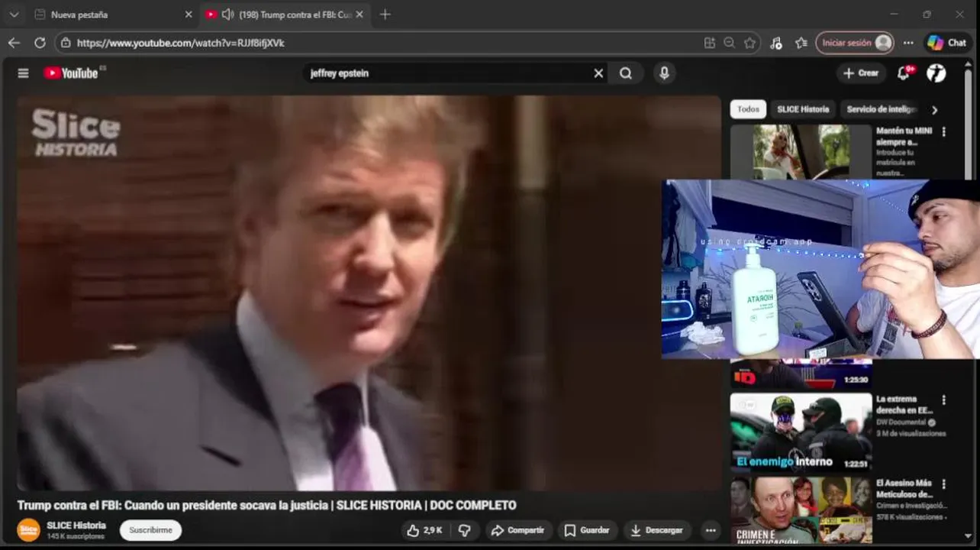Run the search with the magnifier button
The width and height of the screenshot is (980, 550).
coord(626,73)
